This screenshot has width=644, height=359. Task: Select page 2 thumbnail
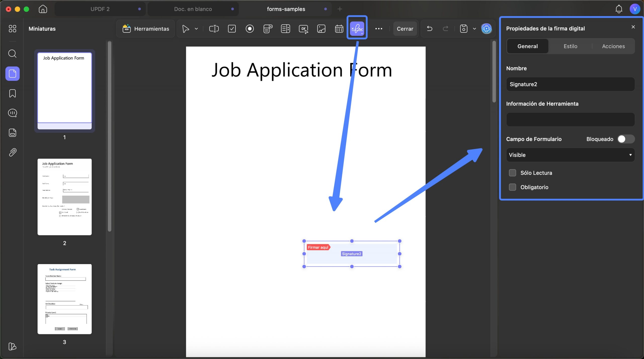[65, 197]
